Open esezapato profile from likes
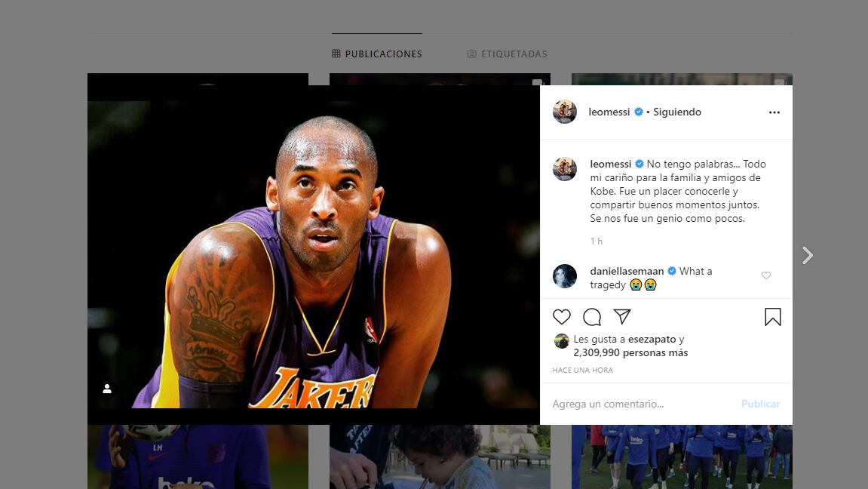Image resolution: width=868 pixels, height=489 pixels. [x=652, y=340]
